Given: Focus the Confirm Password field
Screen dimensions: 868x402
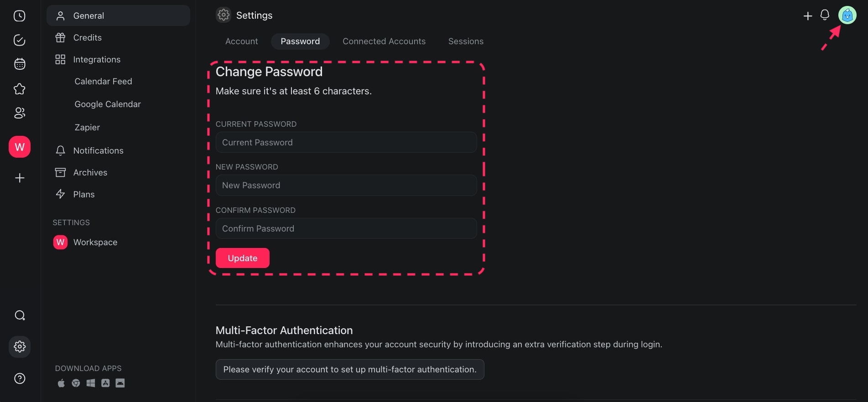Looking at the screenshot, I should [x=346, y=228].
